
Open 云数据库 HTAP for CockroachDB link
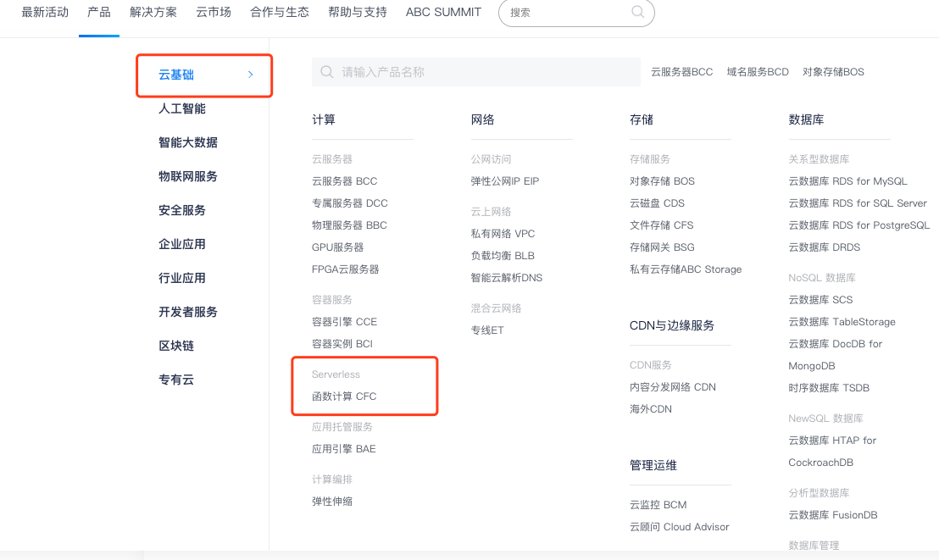(832, 451)
